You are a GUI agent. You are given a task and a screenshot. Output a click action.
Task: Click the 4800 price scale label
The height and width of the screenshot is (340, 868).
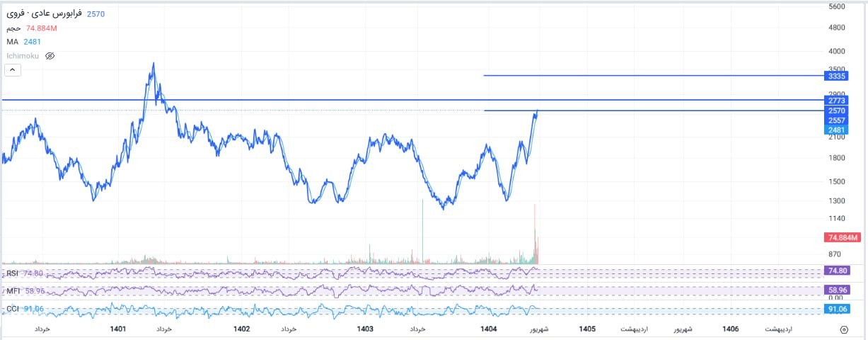[836, 28]
